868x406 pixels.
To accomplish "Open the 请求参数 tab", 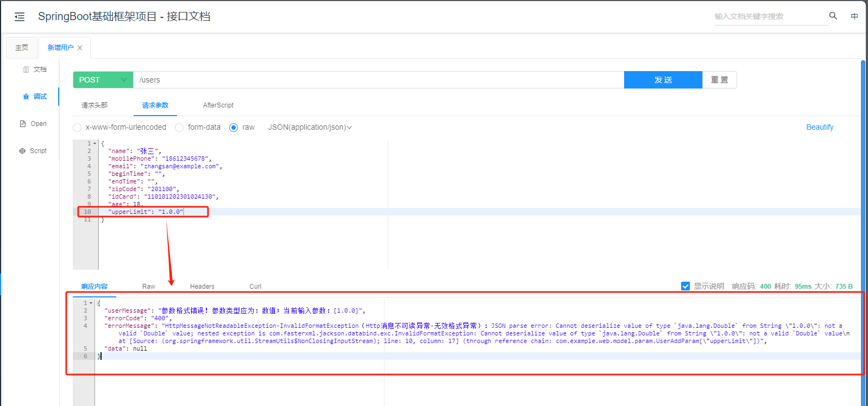I will (x=155, y=105).
